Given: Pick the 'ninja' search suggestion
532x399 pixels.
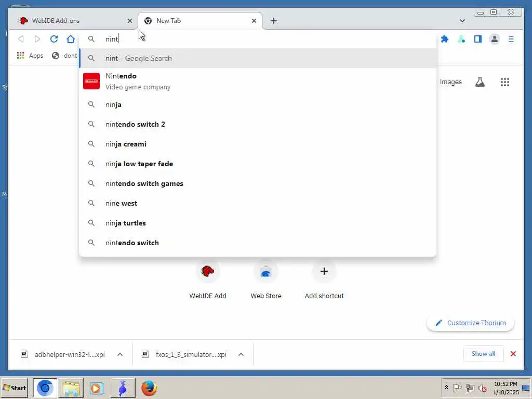Looking at the screenshot, I should point(258,104).
